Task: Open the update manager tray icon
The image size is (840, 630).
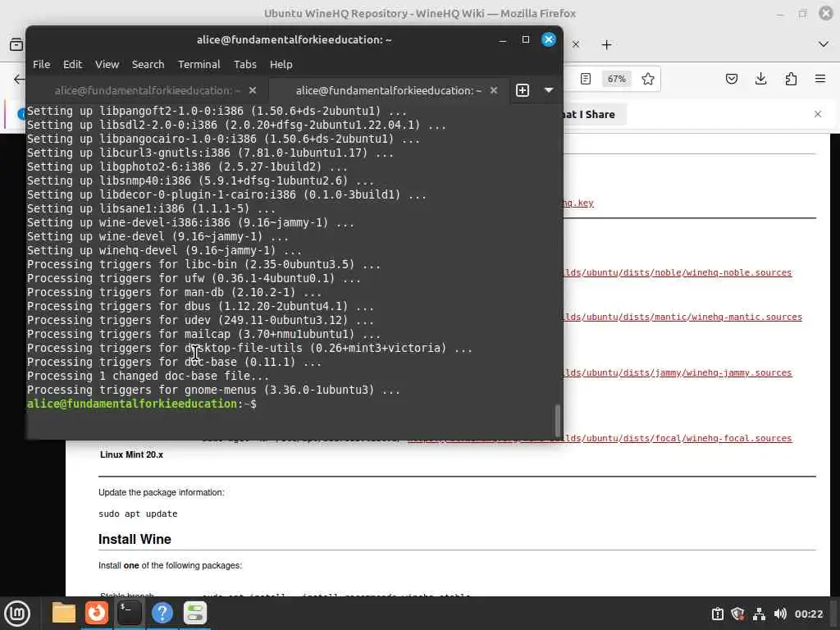Action: pyautogui.click(x=717, y=614)
